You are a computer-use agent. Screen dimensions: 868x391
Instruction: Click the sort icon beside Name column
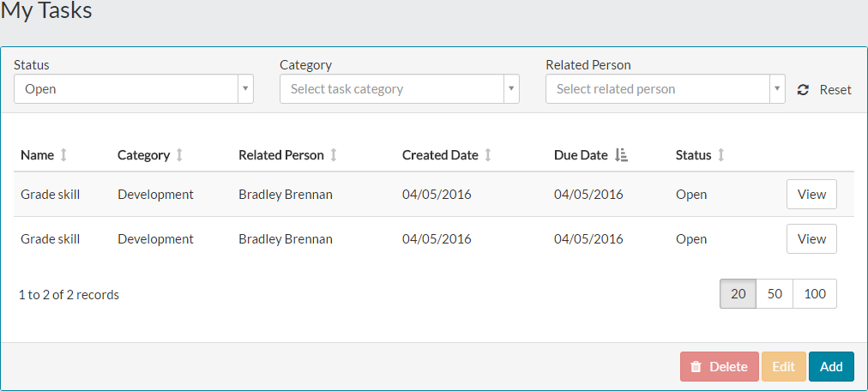tap(63, 155)
